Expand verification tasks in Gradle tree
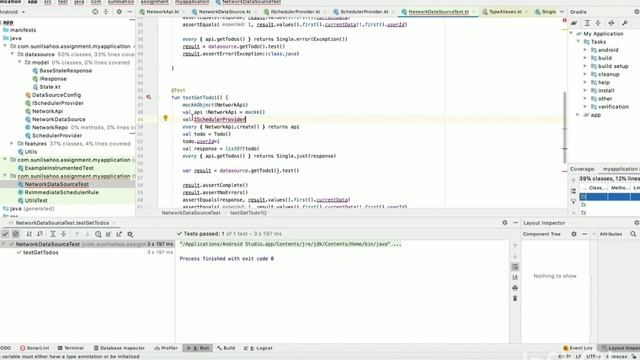640x360 pixels. pyautogui.click(x=585, y=107)
